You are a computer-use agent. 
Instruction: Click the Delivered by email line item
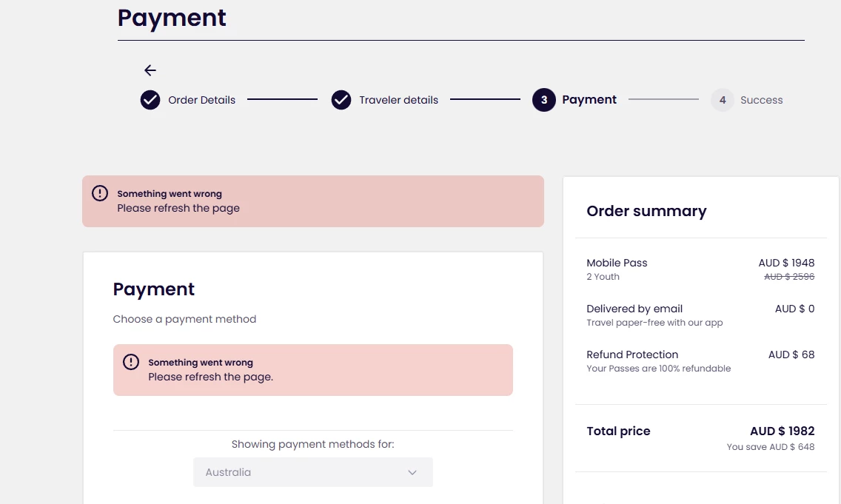click(x=634, y=309)
